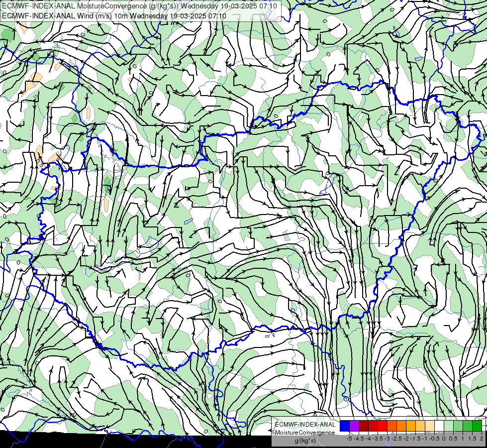Screen dimensions: 487x448
Task: Click the MoistureConvergence title line at top
Action: [x=139, y=6]
